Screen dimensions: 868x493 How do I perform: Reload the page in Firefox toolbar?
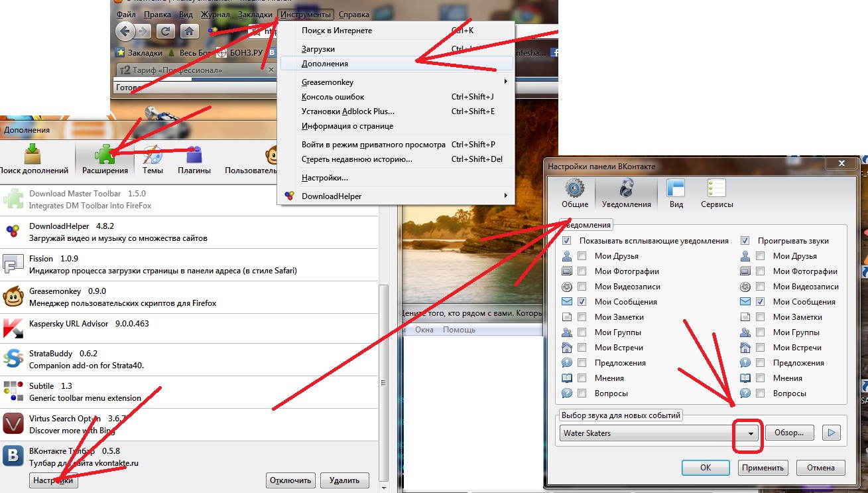point(166,31)
